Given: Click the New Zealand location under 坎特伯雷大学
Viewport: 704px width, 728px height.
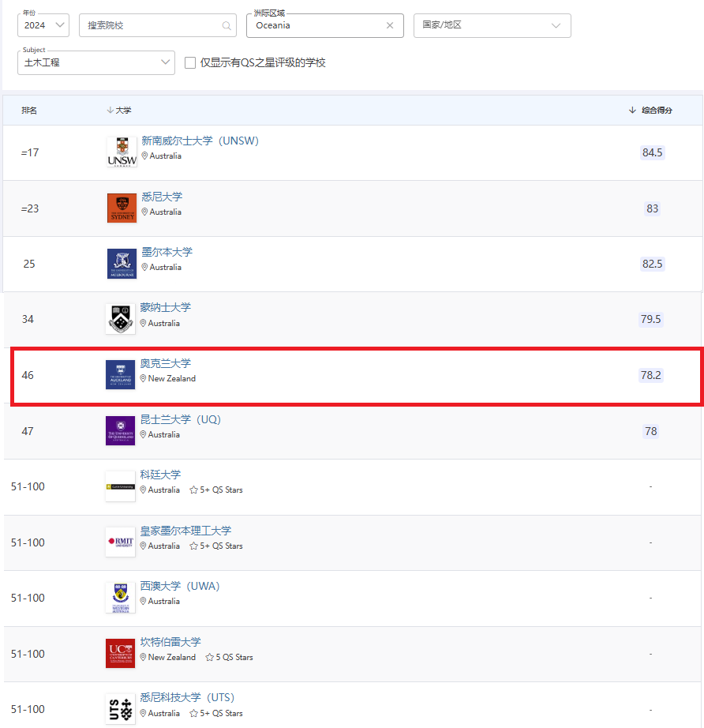Looking at the screenshot, I should [x=168, y=658].
